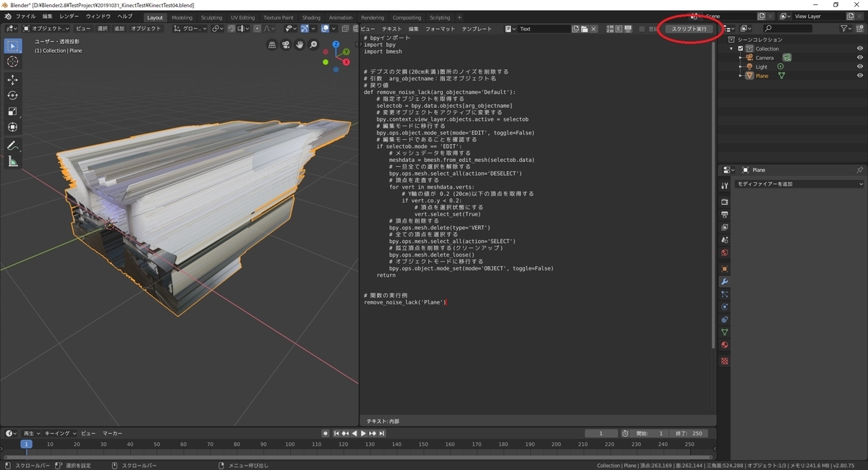Click the hand pan view icon
Viewport: 868px width, 470px height.
point(300,45)
